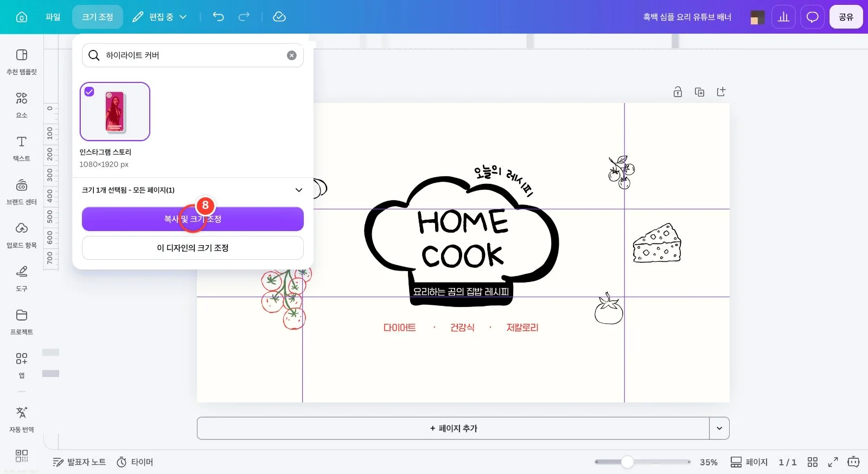
Task: Undo the last action
Action: [x=218, y=17]
